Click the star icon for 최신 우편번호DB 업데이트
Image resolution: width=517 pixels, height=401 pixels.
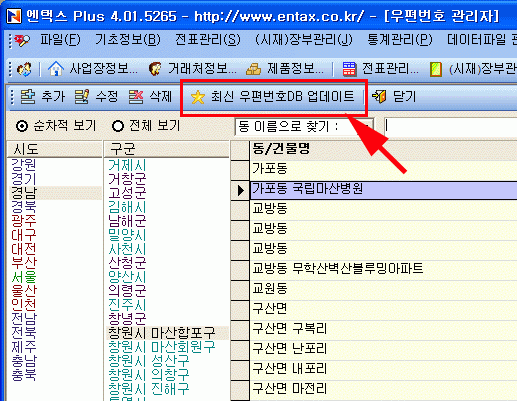coord(198,97)
